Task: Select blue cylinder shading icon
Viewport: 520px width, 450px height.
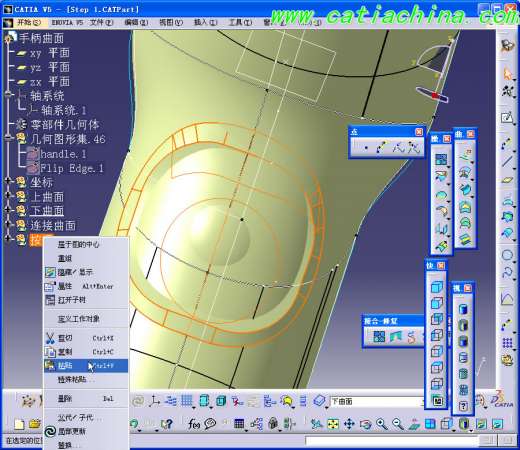Action: (x=463, y=309)
